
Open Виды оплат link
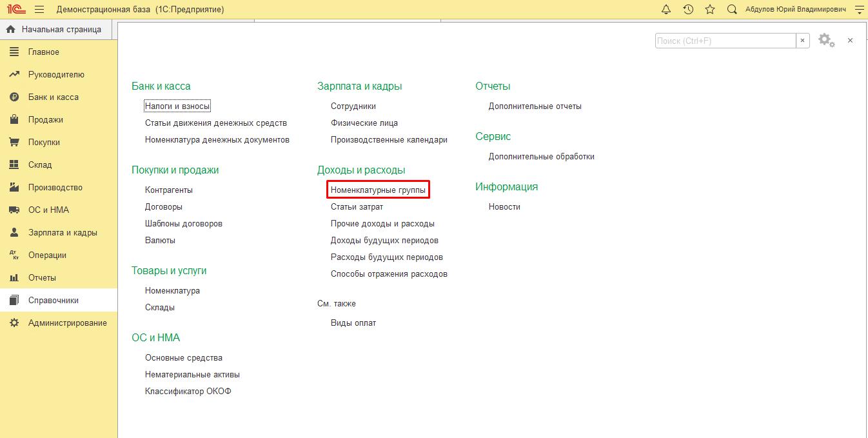pos(353,323)
